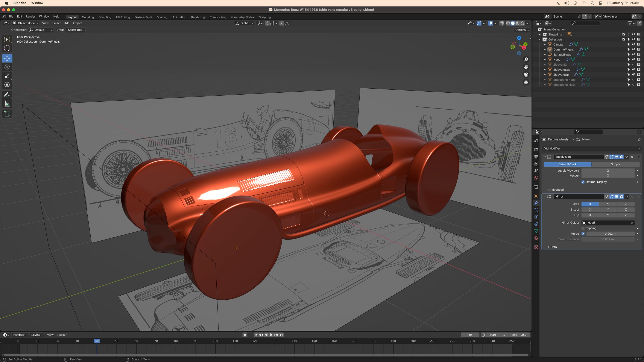The width and height of the screenshot is (644, 362).
Task: Choose the Add Cube tool
Action: coord(7,114)
